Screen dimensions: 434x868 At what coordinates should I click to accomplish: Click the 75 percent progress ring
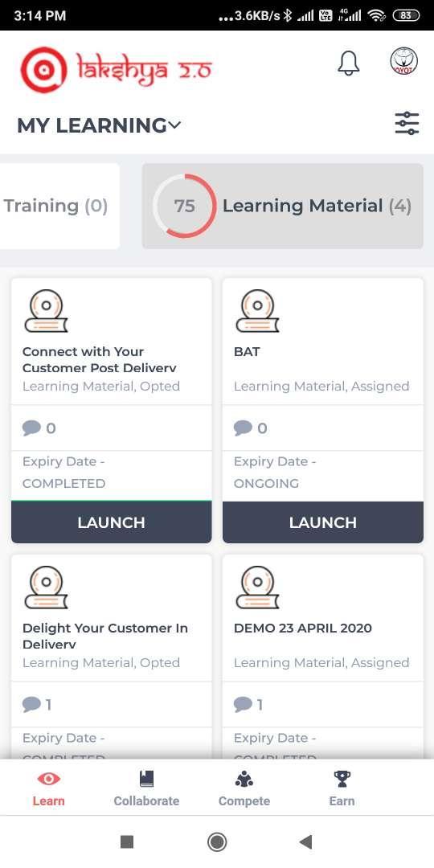point(184,206)
